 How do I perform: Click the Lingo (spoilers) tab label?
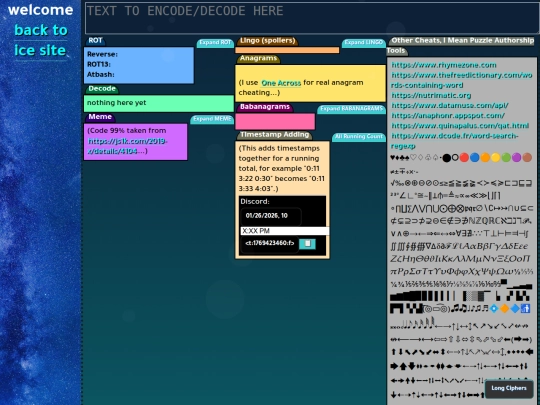[x=268, y=41]
